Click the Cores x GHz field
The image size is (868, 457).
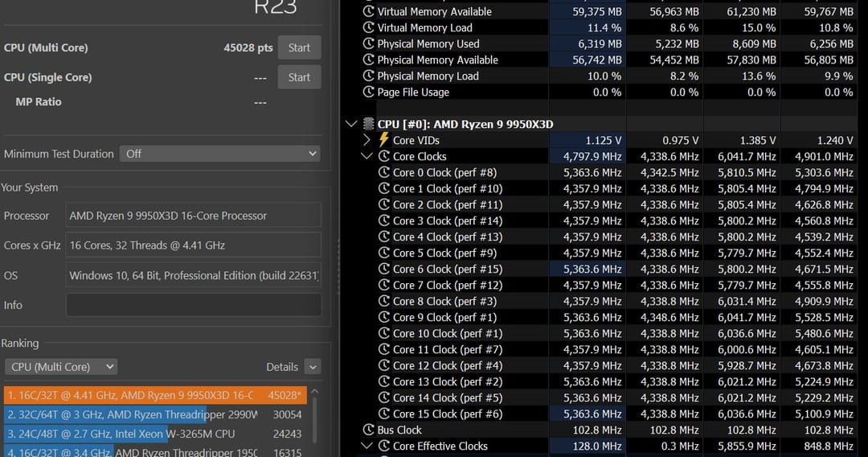(x=193, y=245)
